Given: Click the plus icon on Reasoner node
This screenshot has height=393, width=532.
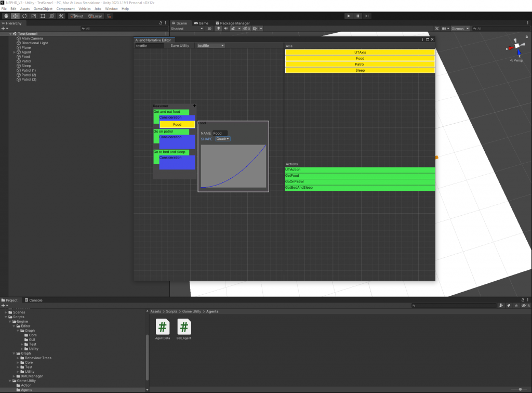Looking at the screenshot, I should 194,106.
